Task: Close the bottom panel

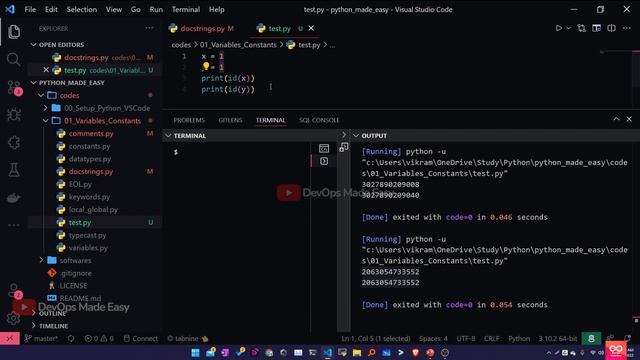Action: tap(629, 119)
